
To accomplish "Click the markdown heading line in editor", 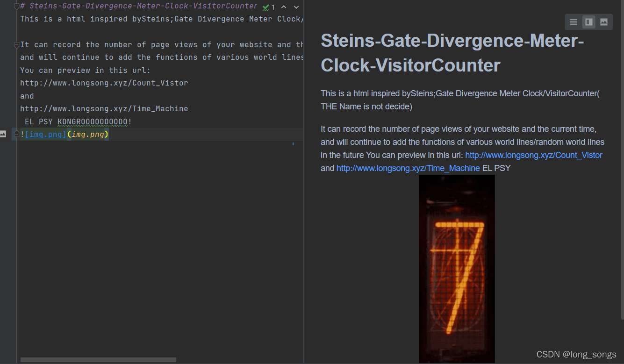I will point(139,6).
